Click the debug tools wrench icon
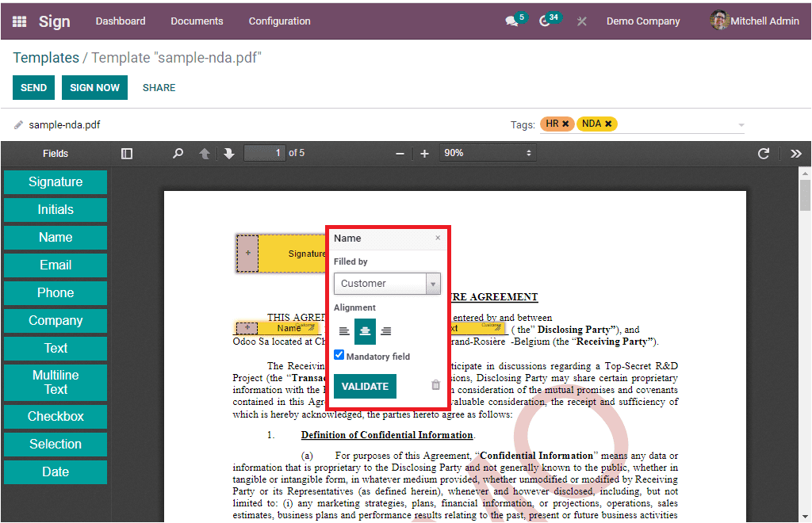Screen dimensions: 812x523 pos(581,21)
